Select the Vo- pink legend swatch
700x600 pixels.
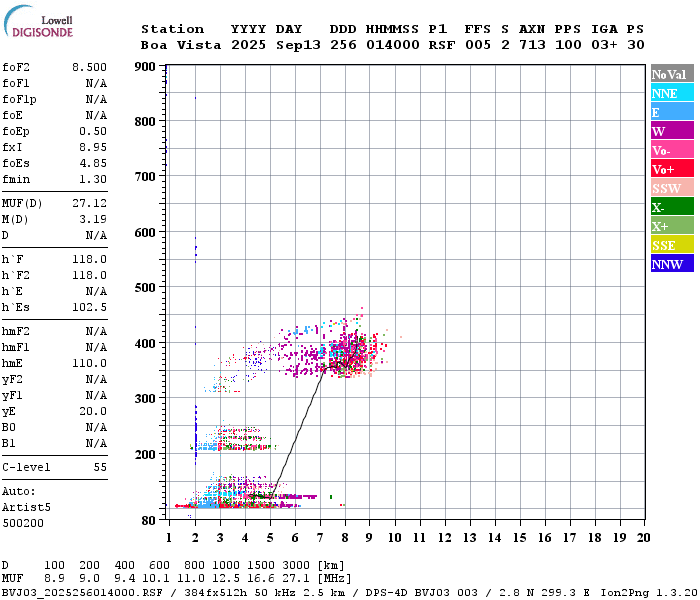pos(672,150)
